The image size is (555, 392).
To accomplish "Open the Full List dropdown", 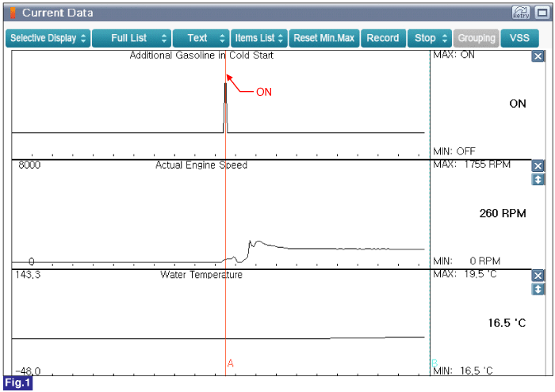I will click(x=132, y=38).
